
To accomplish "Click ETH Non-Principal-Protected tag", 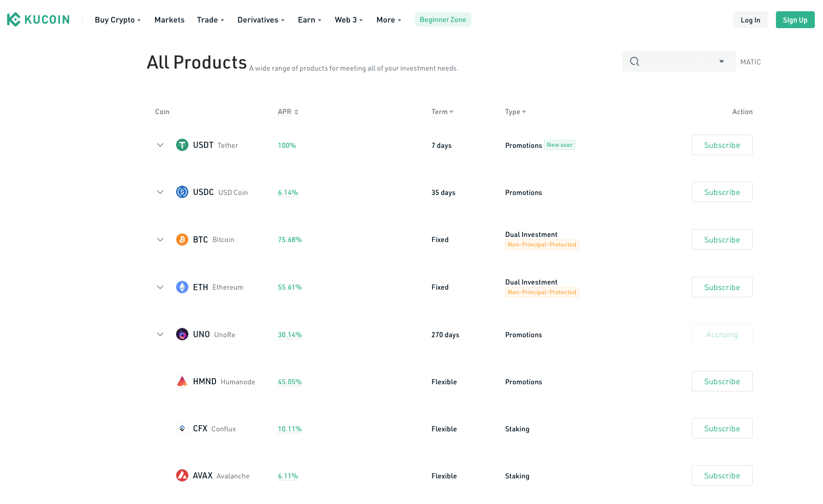I will [542, 292].
